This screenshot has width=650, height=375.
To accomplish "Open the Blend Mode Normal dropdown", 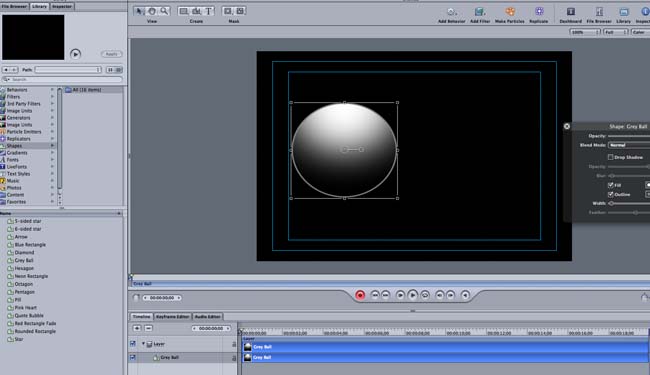I will 629,145.
